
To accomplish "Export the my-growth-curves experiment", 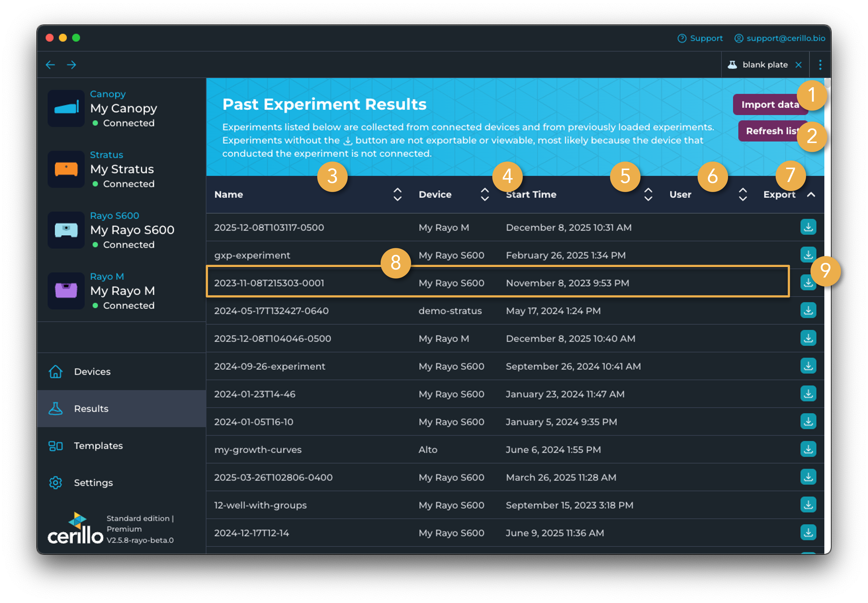I will click(x=808, y=449).
